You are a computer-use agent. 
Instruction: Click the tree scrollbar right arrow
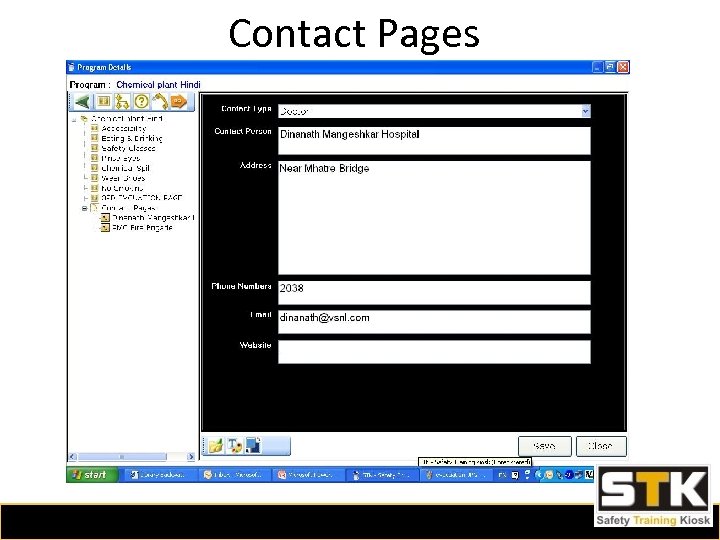(x=191, y=457)
